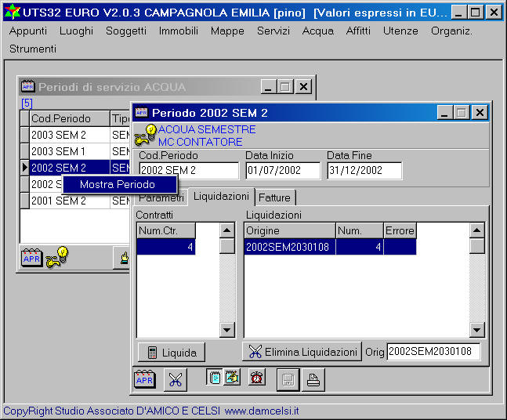Click the alarm clock toolbar icon
507x420 pixels.
pyautogui.click(x=256, y=378)
